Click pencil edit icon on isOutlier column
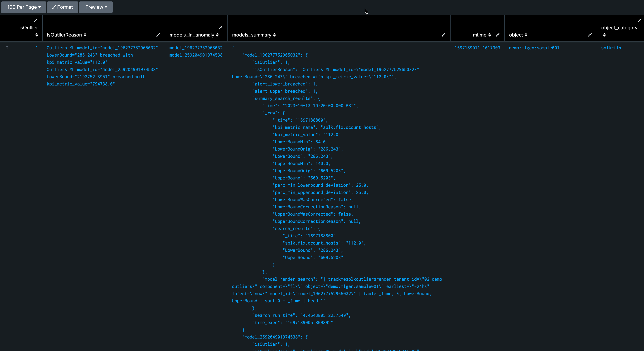This screenshot has height=351, width=644. 35,20
